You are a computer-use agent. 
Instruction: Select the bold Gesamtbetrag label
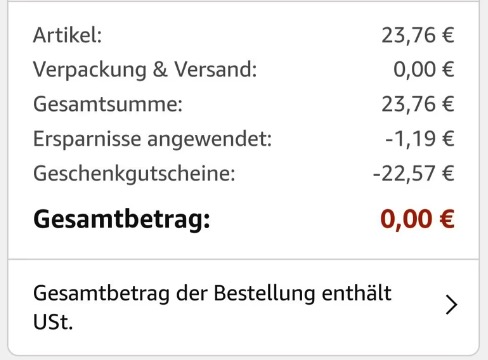point(122,220)
